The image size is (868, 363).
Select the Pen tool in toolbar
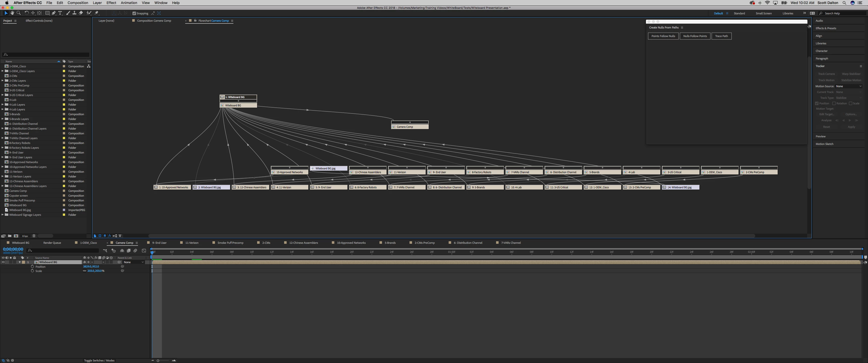(53, 13)
